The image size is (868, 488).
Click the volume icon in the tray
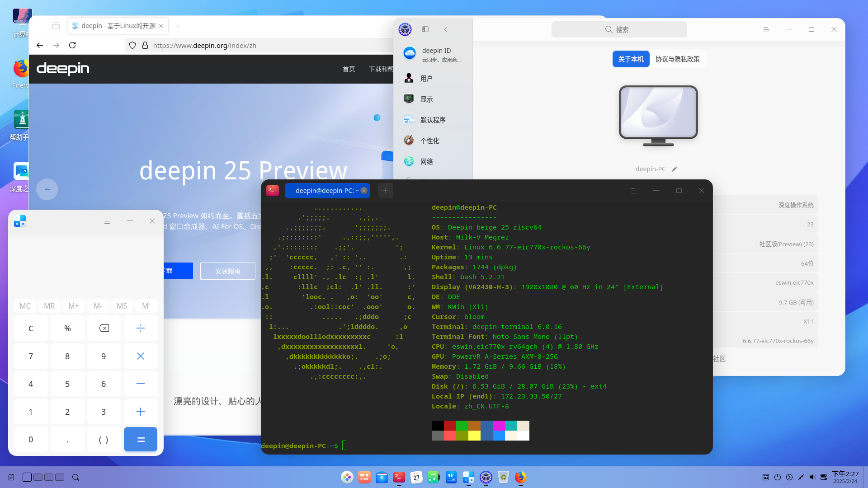tap(812, 477)
